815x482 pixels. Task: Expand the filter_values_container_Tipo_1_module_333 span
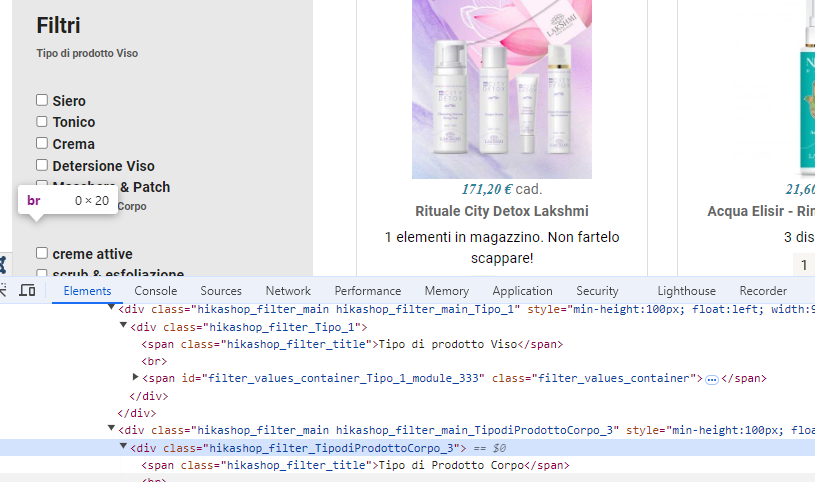pos(135,376)
